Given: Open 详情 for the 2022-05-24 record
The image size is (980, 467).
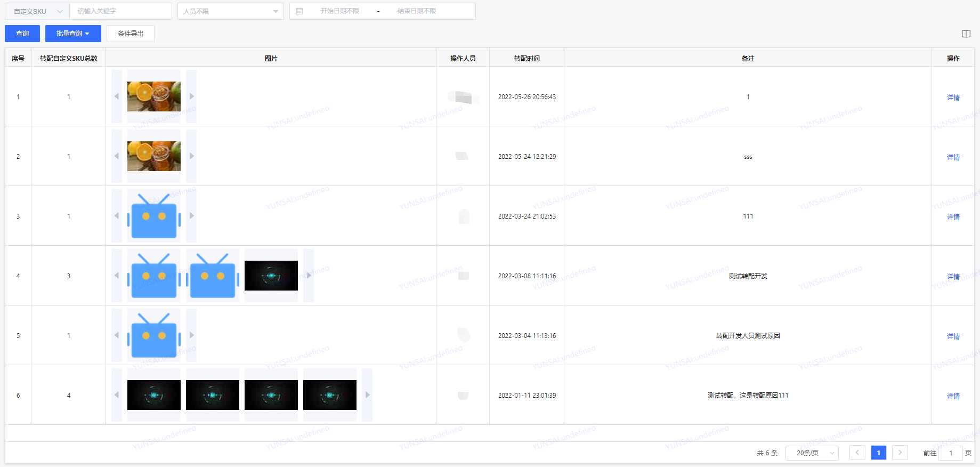Looking at the screenshot, I should [x=953, y=157].
